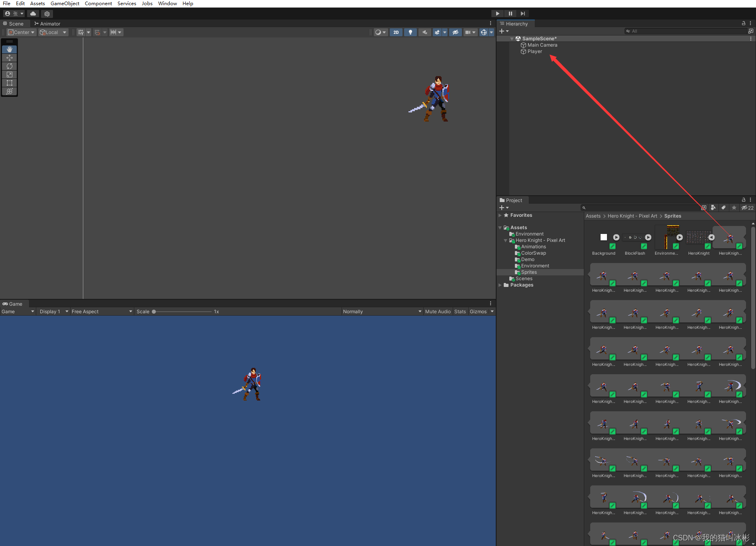Viewport: 756px width, 546px height.
Task: Expand the Favorites tree node
Action: click(x=500, y=215)
